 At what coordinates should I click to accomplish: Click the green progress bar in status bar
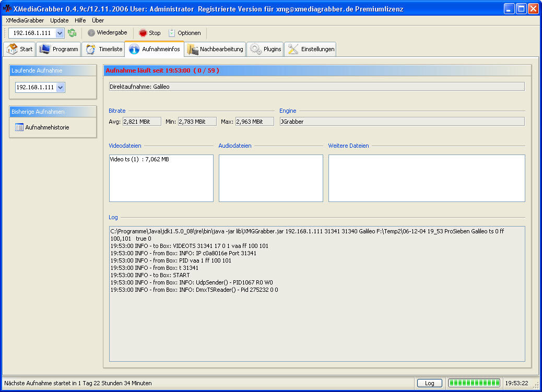(x=474, y=383)
